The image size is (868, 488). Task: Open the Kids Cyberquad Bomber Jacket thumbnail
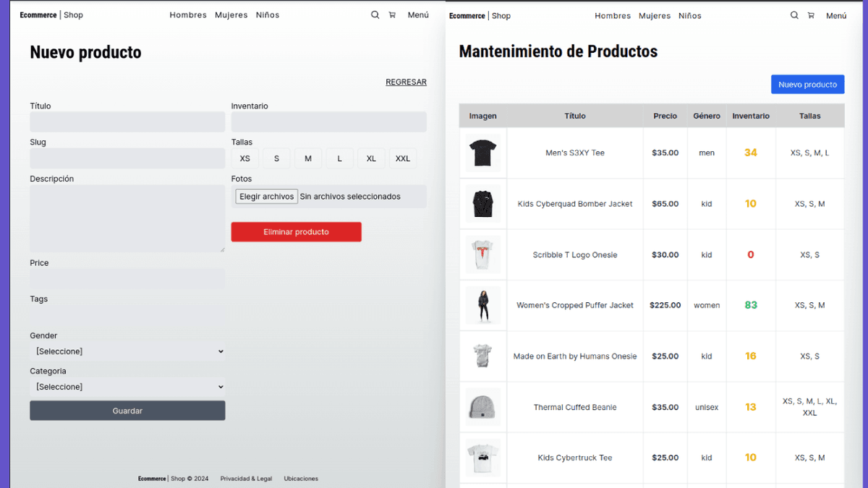tap(483, 204)
